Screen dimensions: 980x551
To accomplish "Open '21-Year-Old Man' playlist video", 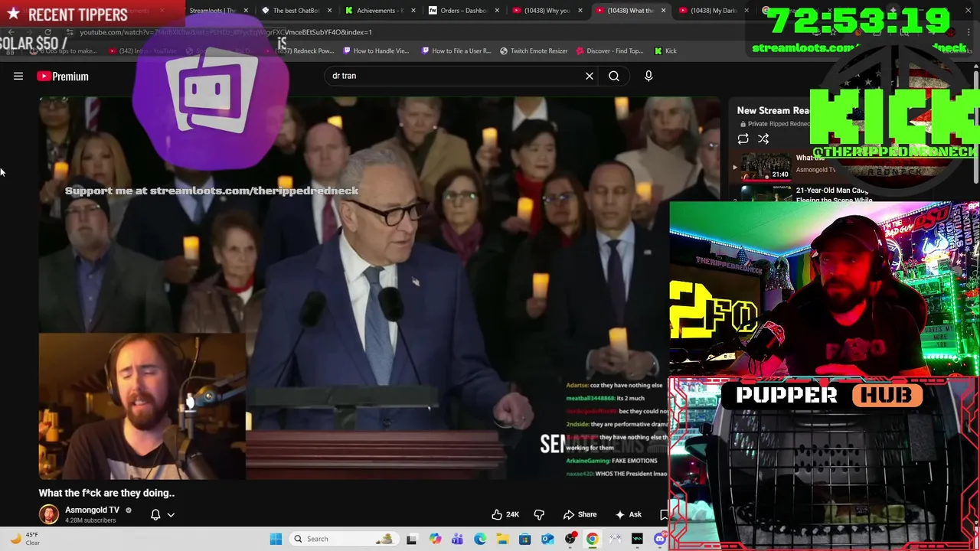I will pos(833,194).
